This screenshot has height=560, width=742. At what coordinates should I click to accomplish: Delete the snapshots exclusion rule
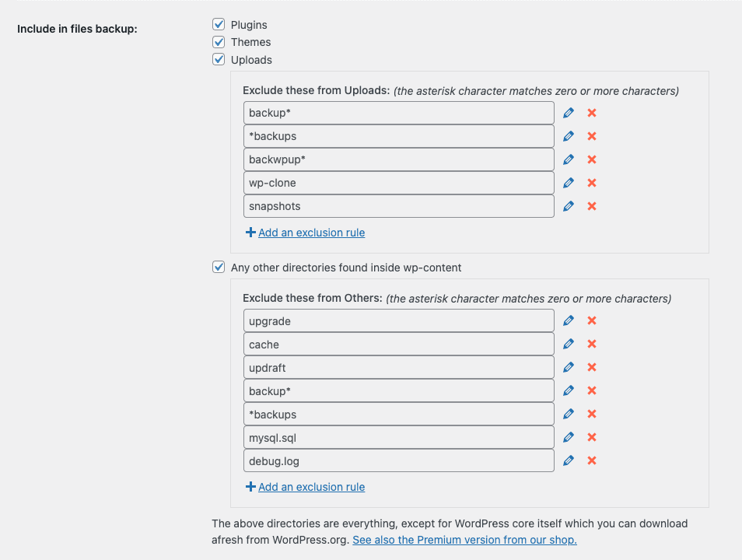pos(591,206)
